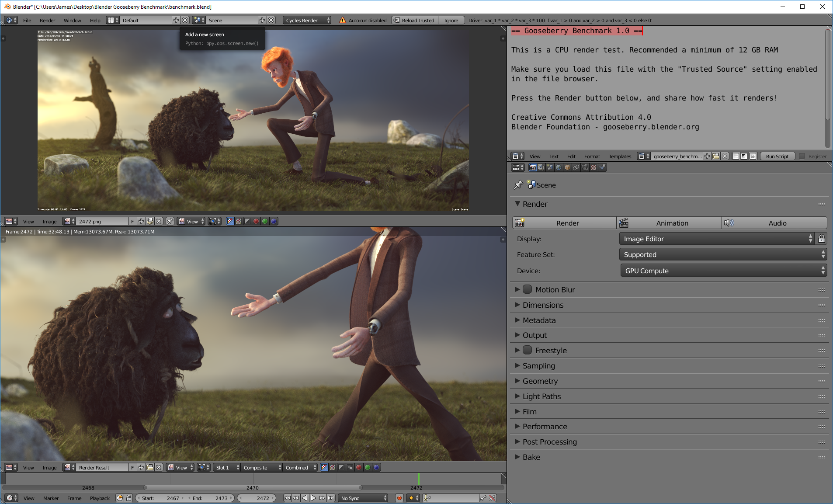This screenshot has height=504, width=833.
Task: Click the Texture properties checkerboard icon
Action: point(594,167)
